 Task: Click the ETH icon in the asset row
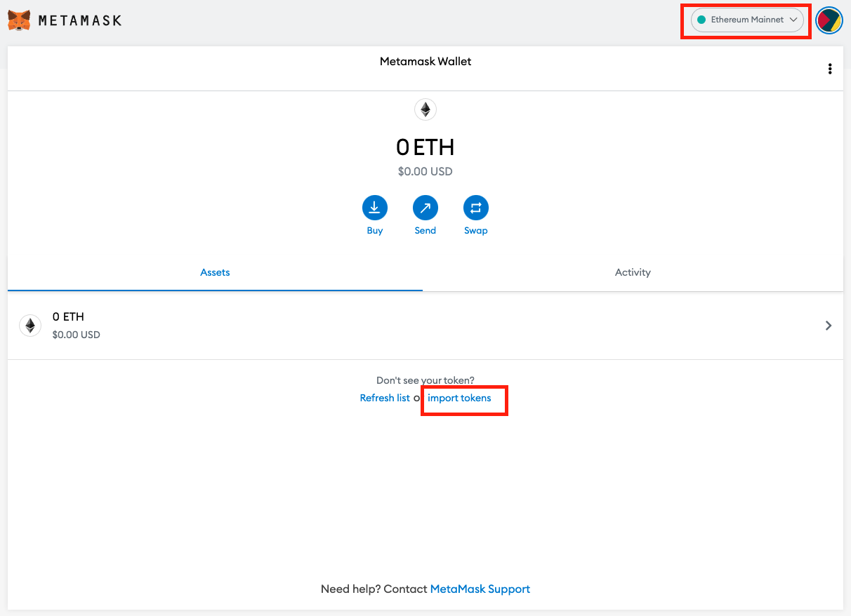coord(29,326)
